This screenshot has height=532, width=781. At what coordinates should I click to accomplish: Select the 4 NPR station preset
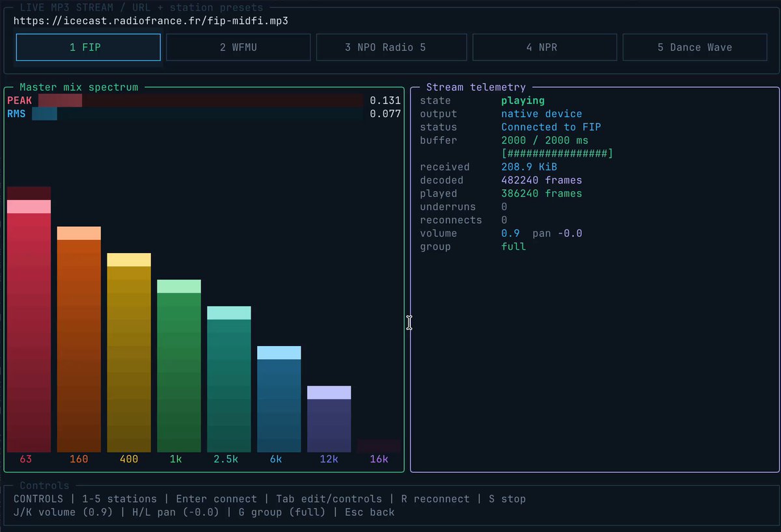[544, 47]
